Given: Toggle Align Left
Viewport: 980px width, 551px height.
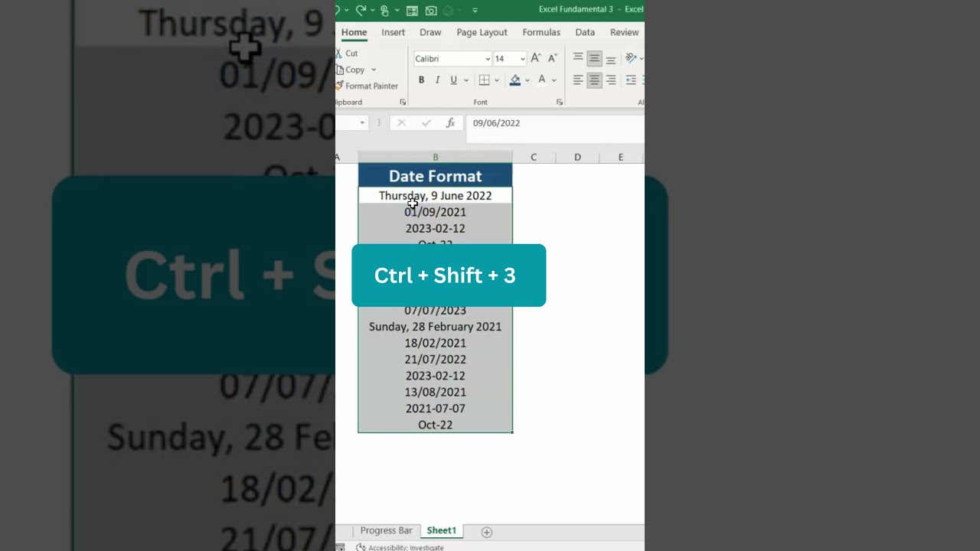Looking at the screenshot, I should click(578, 80).
